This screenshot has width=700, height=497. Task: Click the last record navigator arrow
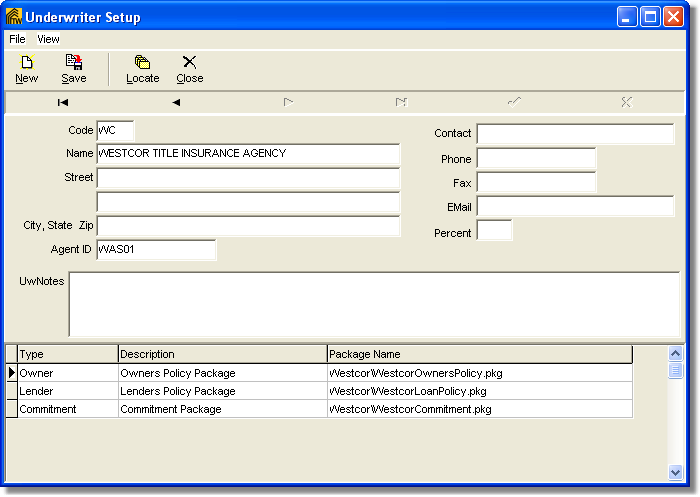[401, 102]
